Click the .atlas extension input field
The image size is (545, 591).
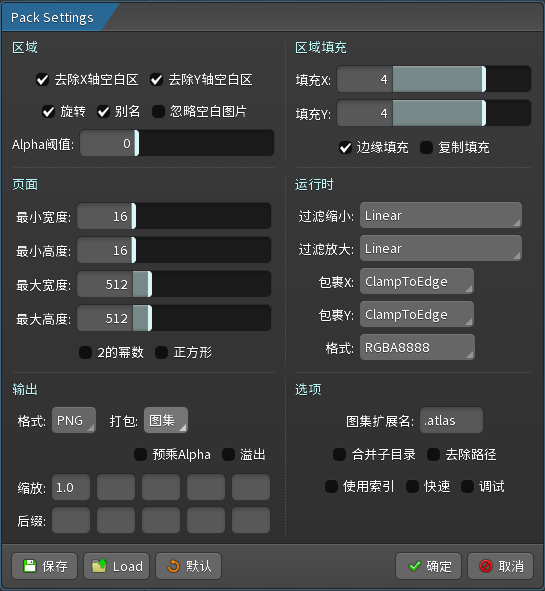(x=451, y=420)
